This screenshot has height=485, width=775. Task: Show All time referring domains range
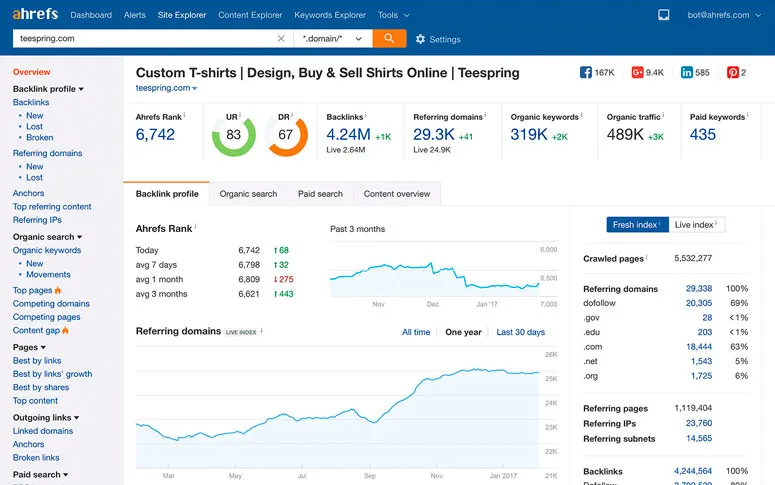pyautogui.click(x=416, y=332)
